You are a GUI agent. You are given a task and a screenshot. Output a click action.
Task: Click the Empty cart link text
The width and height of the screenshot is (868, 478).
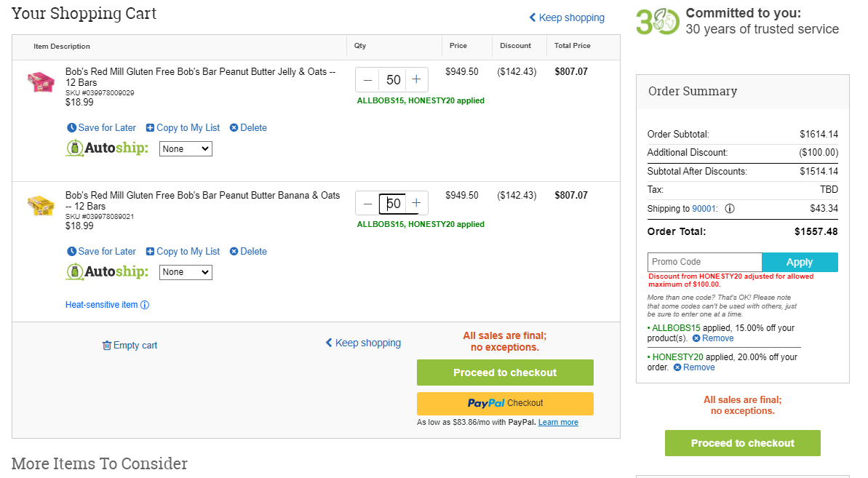point(135,345)
